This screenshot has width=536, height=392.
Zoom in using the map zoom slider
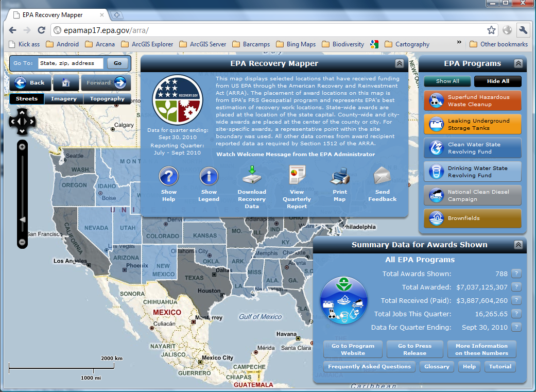pyautogui.click(x=22, y=147)
